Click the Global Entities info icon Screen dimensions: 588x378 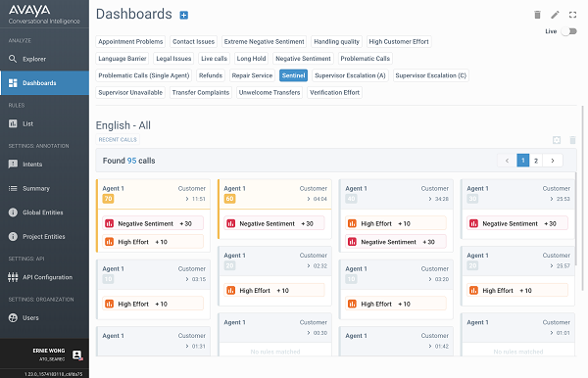13,213
